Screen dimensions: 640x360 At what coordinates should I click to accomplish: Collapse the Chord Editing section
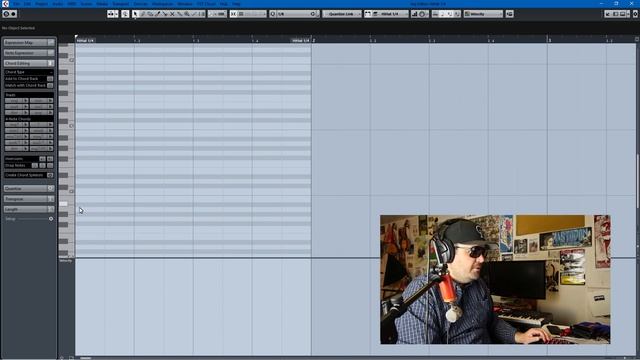[x=29, y=63]
